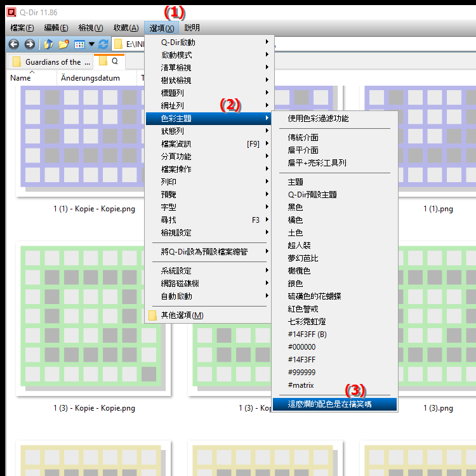The height and width of the screenshot is (476, 476).
Task: Open the 網路磁碟機 submenu
Action: click(x=208, y=284)
